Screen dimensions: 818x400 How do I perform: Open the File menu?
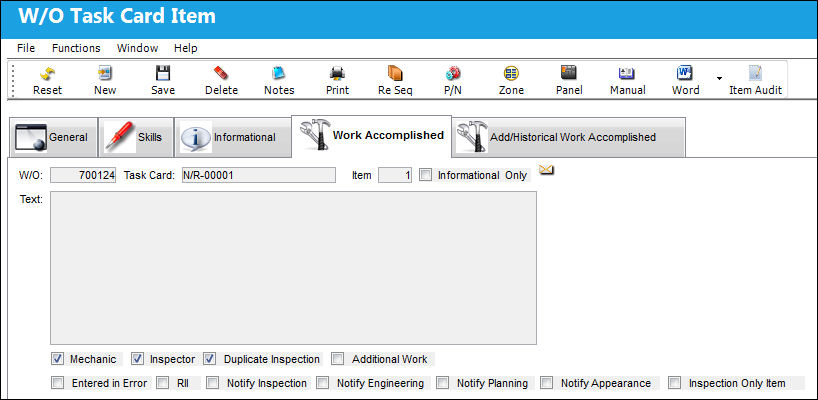pyautogui.click(x=26, y=49)
